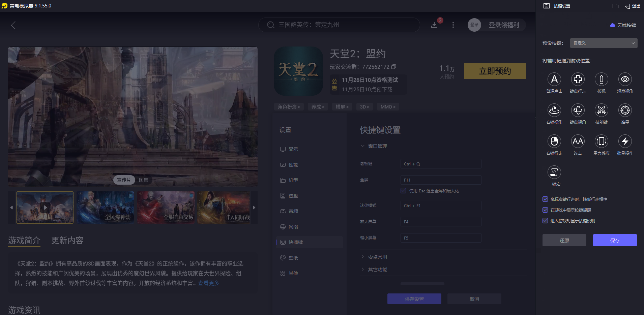Disable 进入游戏时显示按键说明 option

pos(545,221)
